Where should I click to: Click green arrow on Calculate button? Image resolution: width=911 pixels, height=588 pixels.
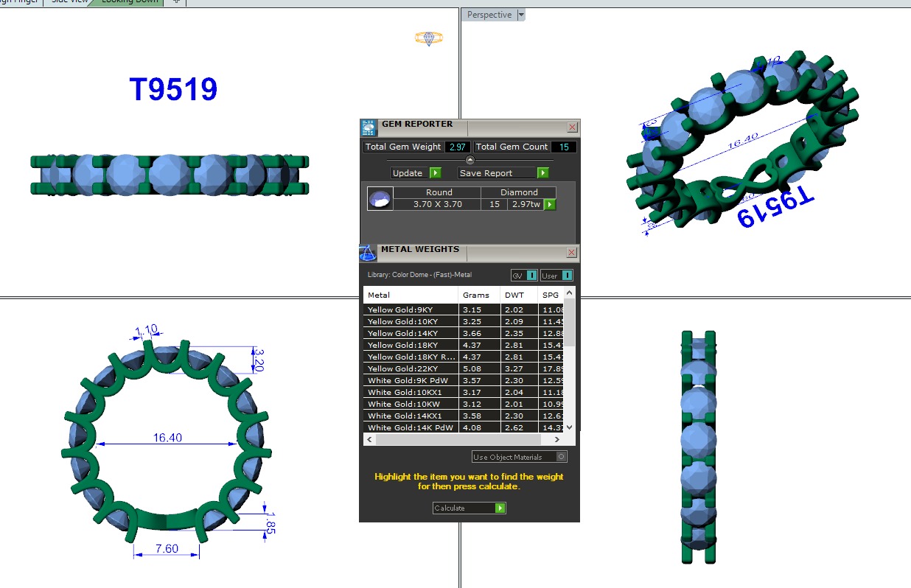(500, 508)
